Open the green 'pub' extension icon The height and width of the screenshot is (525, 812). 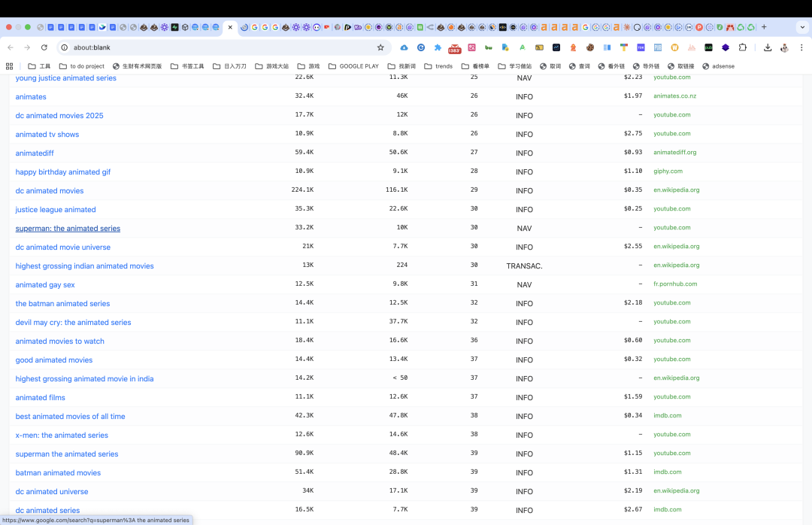tap(708, 47)
